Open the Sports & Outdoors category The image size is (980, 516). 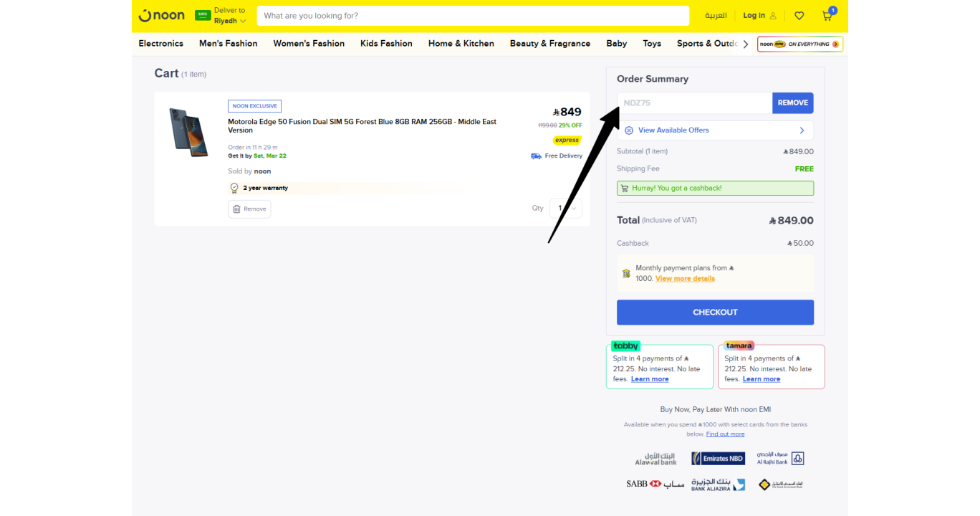tap(707, 44)
